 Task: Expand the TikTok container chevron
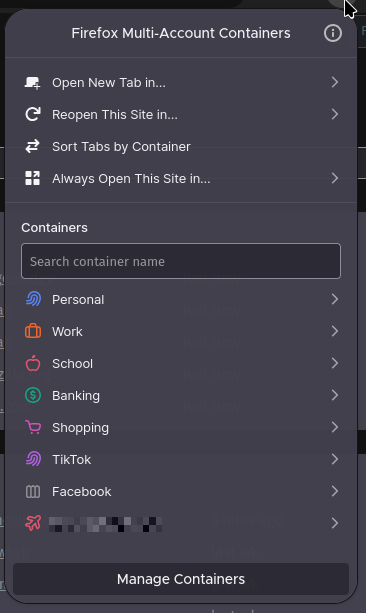click(x=335, y=459)
